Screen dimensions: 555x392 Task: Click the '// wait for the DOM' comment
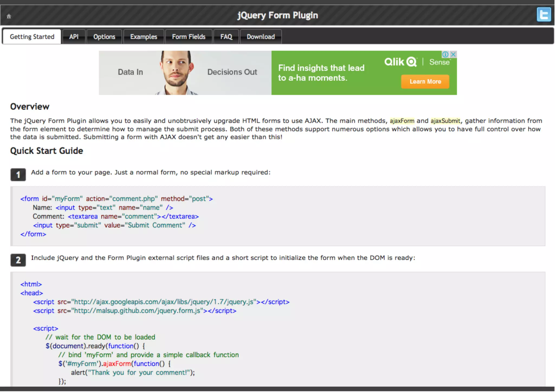[x=100, y=337]
